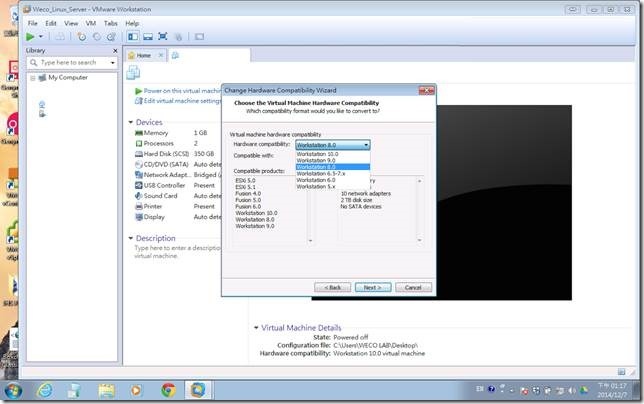Click the Hard Disk (SCSI) device
644x404 pixels.
pyautogui.click(x=166, y=154)
